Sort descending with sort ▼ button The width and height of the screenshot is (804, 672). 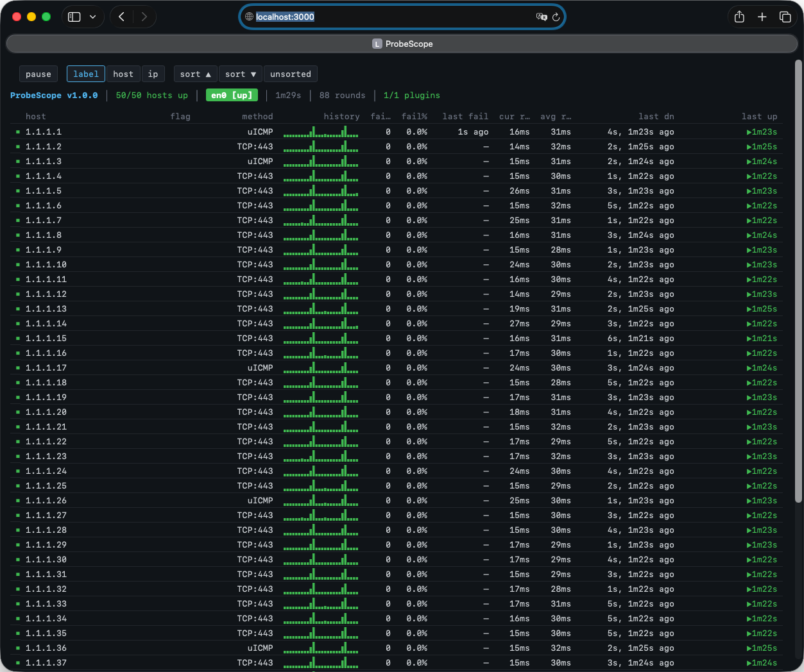pos(241,74)
